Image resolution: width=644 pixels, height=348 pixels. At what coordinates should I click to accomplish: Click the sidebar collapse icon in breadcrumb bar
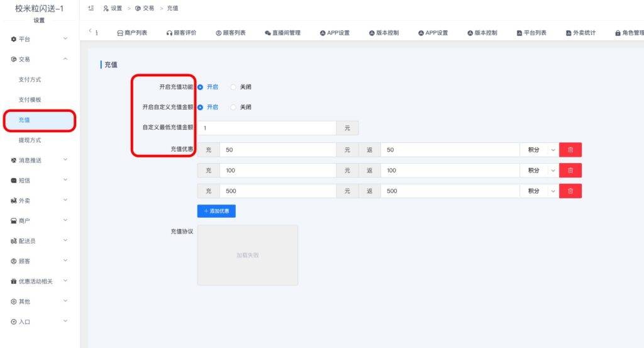coord(91,8)
